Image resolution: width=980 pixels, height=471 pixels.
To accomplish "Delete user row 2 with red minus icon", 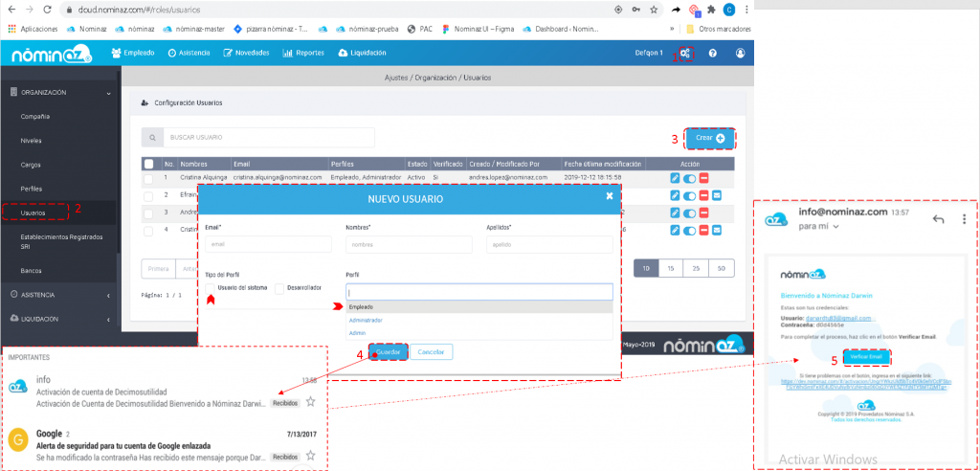I will (703, 196).
